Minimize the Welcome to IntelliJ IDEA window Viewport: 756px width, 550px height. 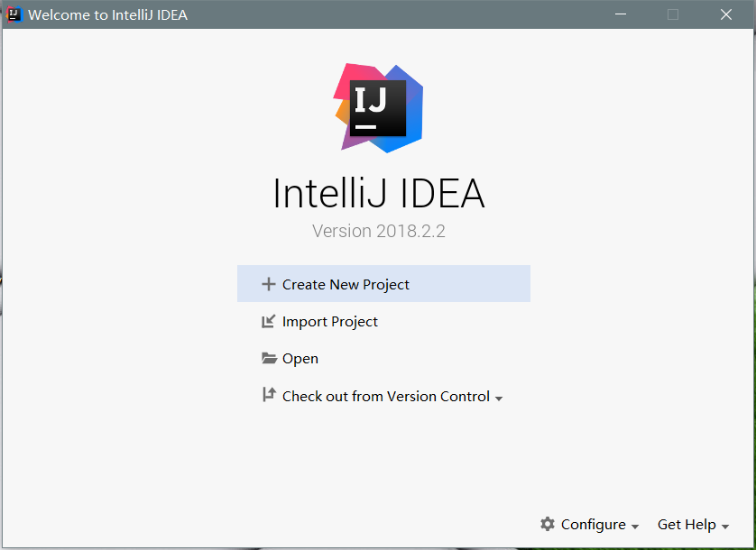[620, 14]
